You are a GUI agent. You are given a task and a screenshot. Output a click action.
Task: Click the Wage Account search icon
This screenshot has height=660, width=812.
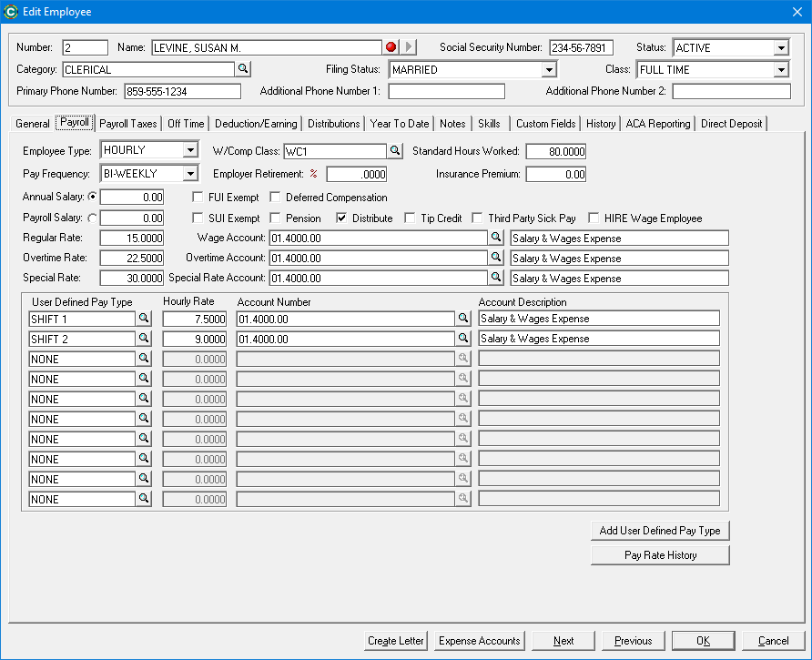click(x=495, y=238)
